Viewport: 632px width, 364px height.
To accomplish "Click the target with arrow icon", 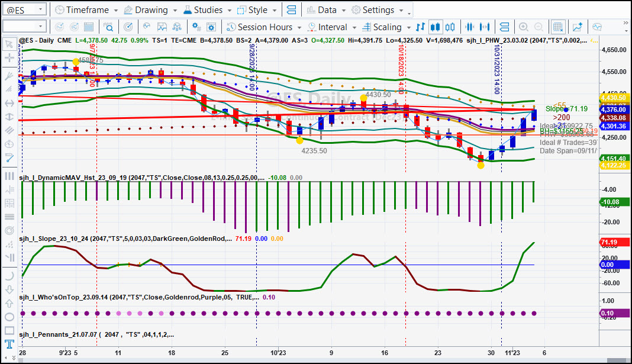I will (x=128, y=27).
